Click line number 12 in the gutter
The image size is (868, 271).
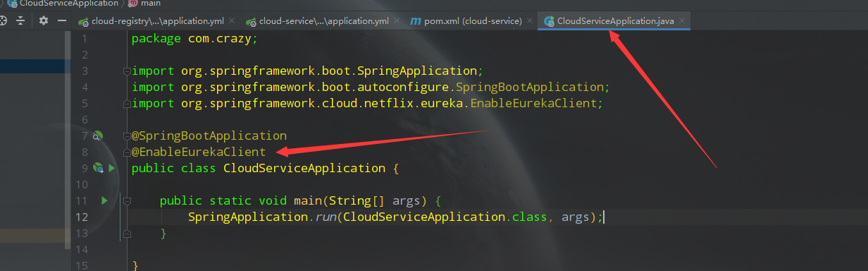[x=82, y=217]
